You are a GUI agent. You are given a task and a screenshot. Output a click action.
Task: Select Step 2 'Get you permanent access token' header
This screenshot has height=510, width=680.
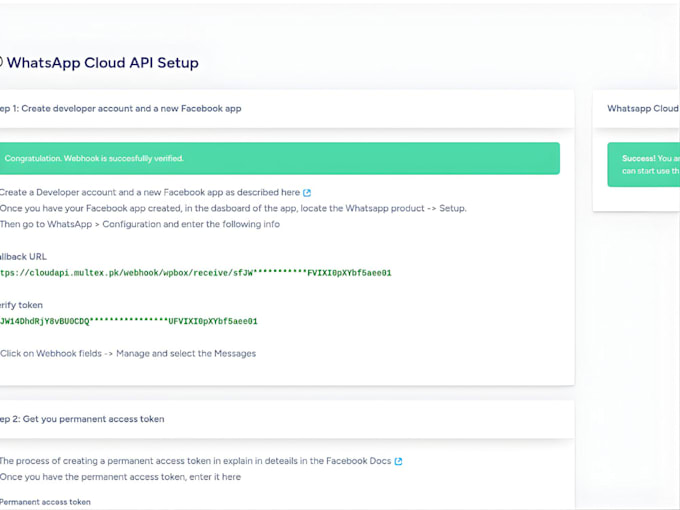tap(82, 419)
